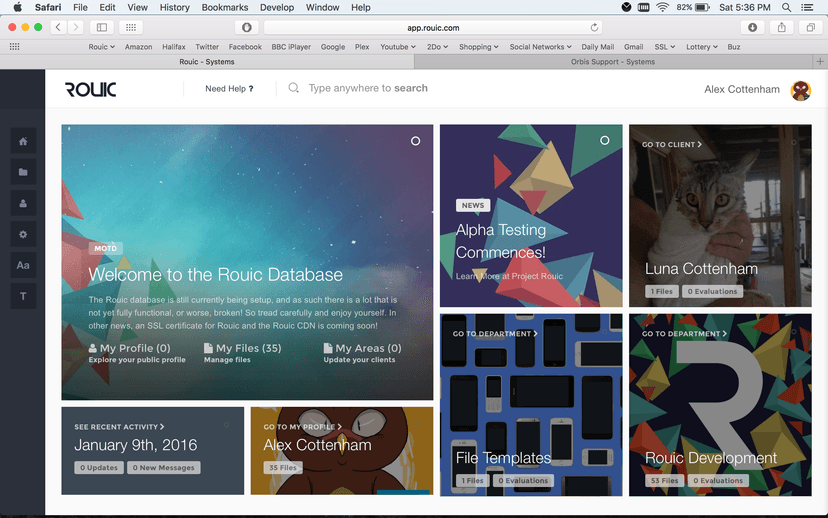The width and height of the screenshot is (828, 518).
Task: Open the T icon in the sidebar
Action: click(23, 296)
